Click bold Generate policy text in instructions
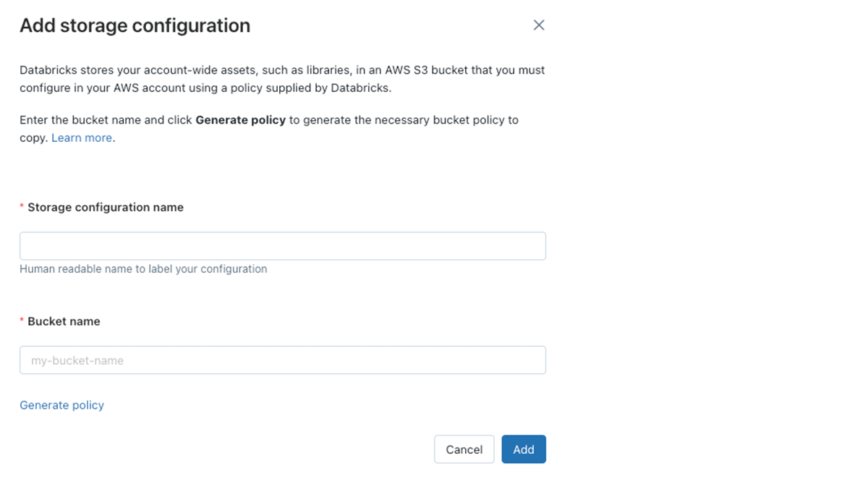868x485 pixels. tap(241, 120)
